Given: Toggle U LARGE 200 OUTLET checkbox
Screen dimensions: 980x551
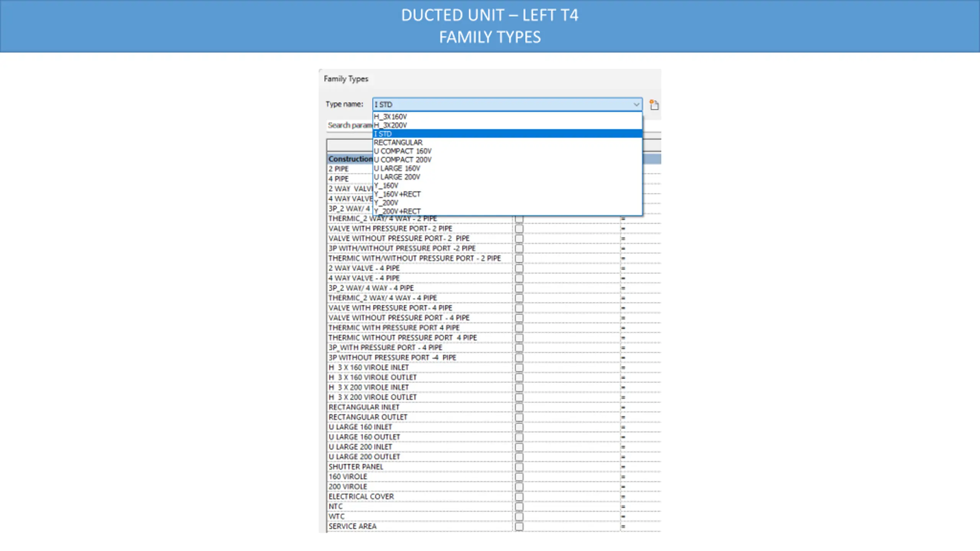Looking at the screenshot, I should click(x=519, y=457).
